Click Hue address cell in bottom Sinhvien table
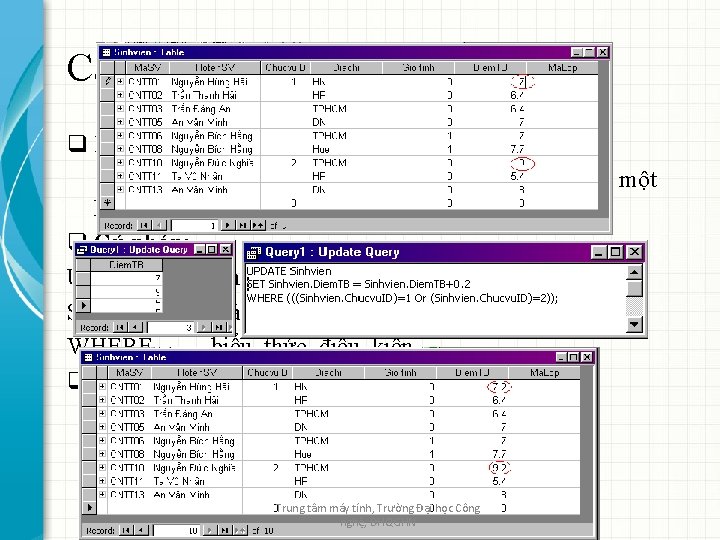The image size is (720, 540). pyautogui.click(x=303, y=454)
